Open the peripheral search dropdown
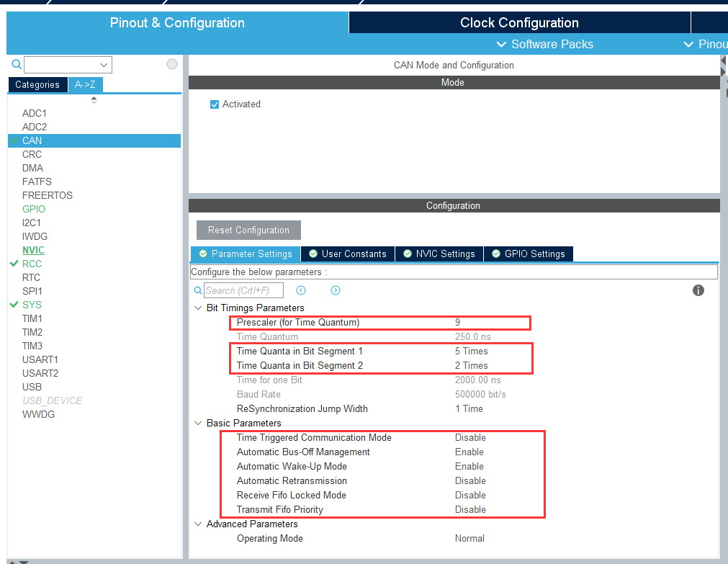Image resolution: width=728 pixels, height=564 pixels. tap(104, 65)
